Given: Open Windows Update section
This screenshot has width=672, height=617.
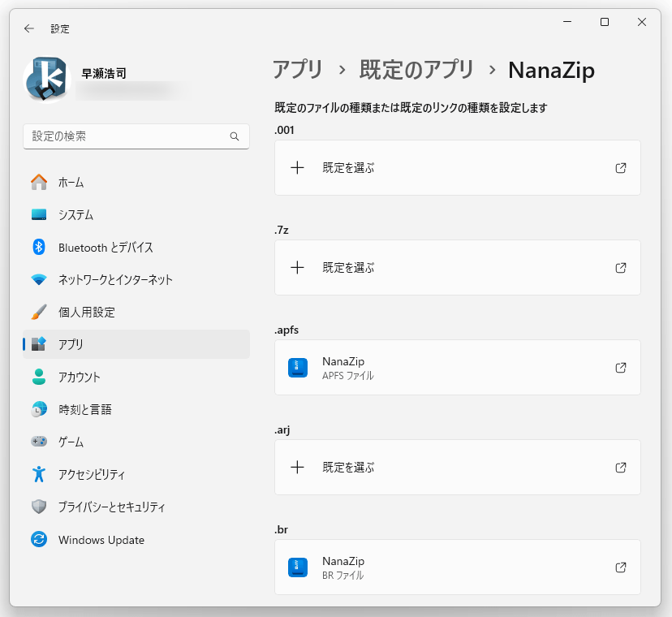Looking at the screenshot, I should coord(136,539).
